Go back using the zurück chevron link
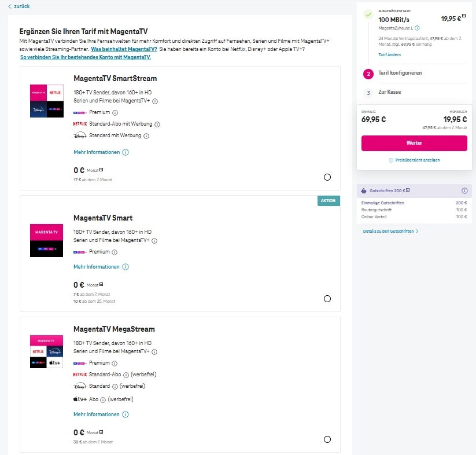Viewport: 476px width, 455px height. pyautogui.click(x=19, y=6)
